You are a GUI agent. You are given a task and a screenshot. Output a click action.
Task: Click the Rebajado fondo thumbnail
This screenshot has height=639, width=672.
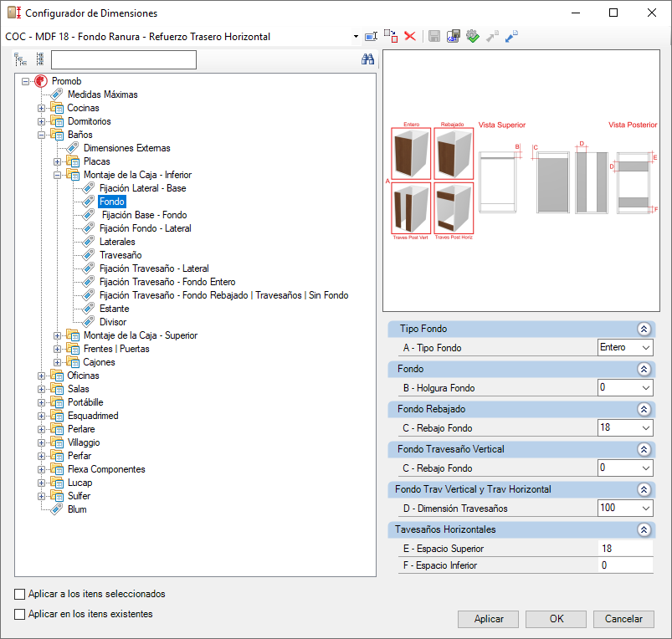click(454, 153)
